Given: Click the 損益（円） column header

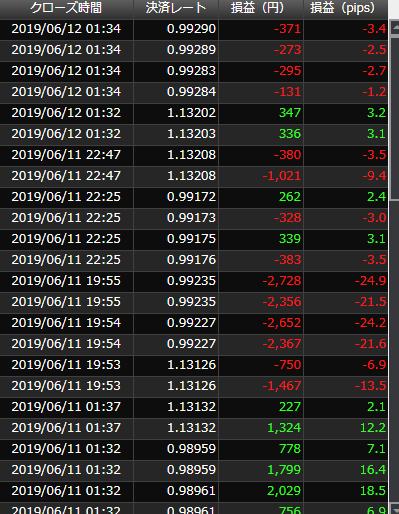Looking at the screenshot, I should click(x=261, y=8).
